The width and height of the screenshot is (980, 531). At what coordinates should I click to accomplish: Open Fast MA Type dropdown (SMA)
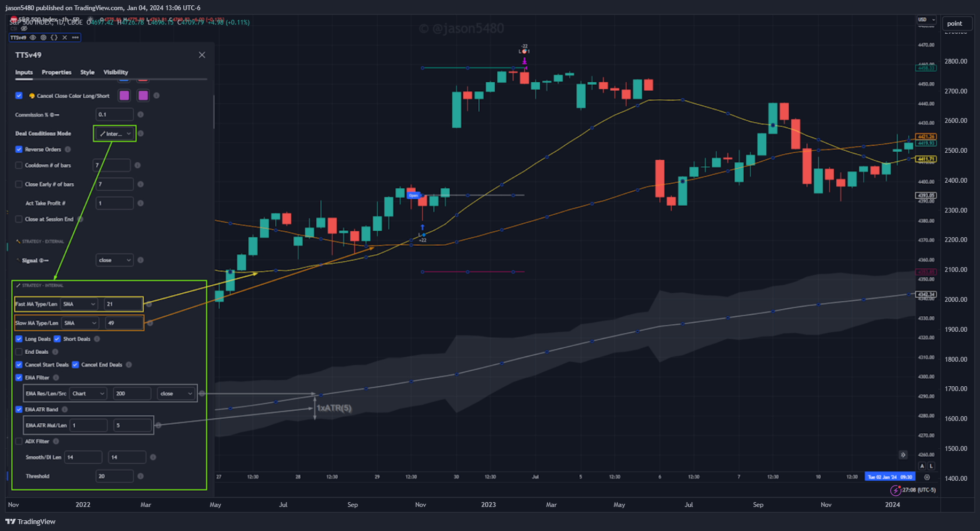pos(79,304)
